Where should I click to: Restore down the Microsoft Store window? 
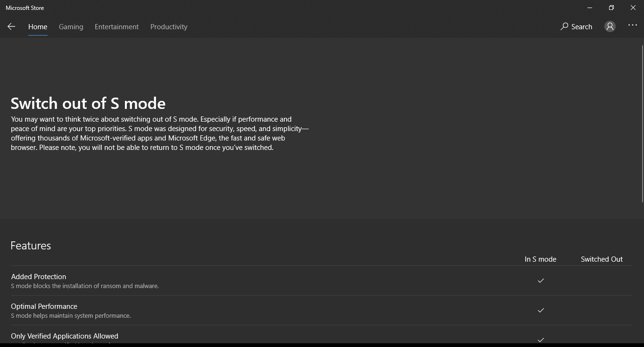click(x=611, y=8)
